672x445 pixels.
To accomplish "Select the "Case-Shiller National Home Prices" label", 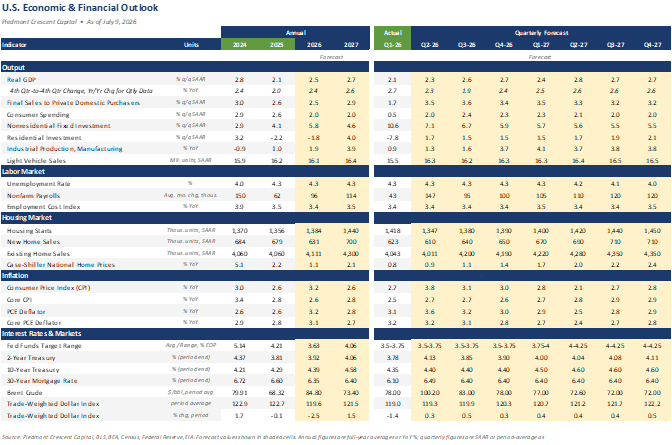I will pos(60,265).
